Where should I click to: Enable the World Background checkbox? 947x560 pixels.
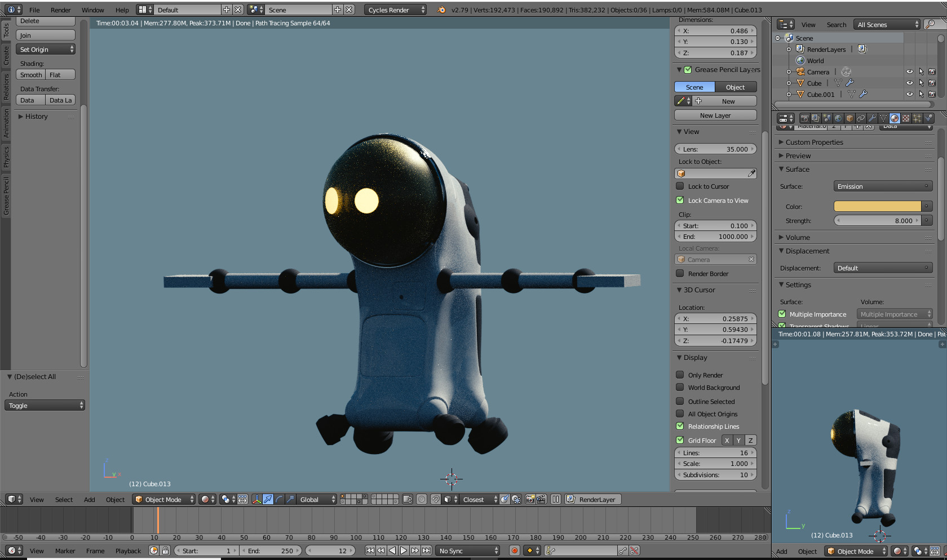pyautogui.click(x=680, y=387)
